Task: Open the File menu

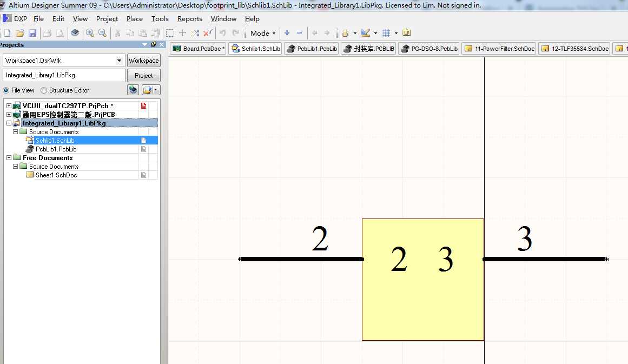Action: coord(38,19)
